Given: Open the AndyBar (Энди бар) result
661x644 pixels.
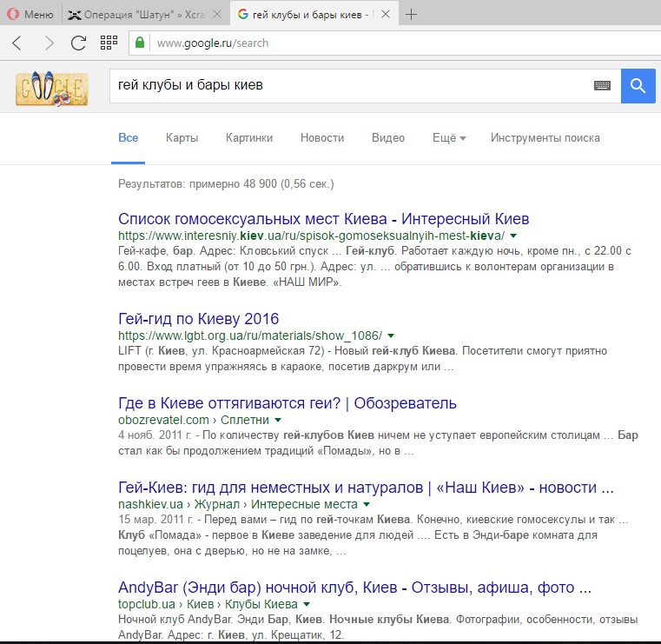Looking at the screenshot, I should [354, 587].
